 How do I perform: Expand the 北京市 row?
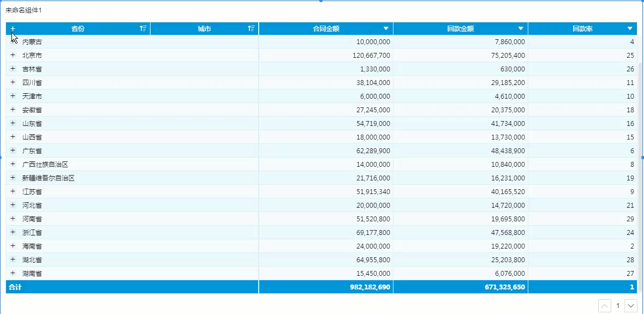(13, 55)
